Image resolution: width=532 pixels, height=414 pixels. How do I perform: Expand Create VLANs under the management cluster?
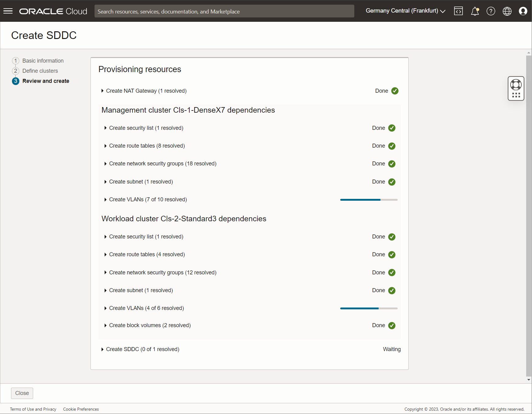click(106, 199)
